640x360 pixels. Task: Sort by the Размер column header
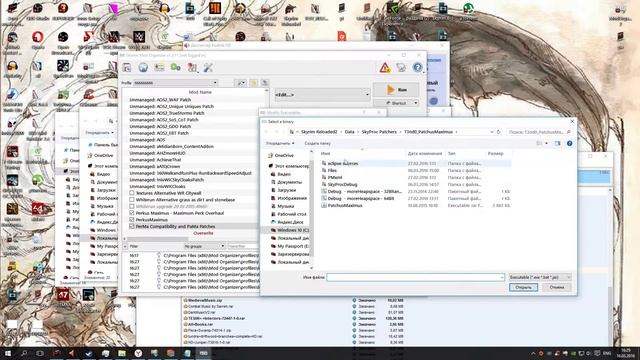tap(495, 153)
